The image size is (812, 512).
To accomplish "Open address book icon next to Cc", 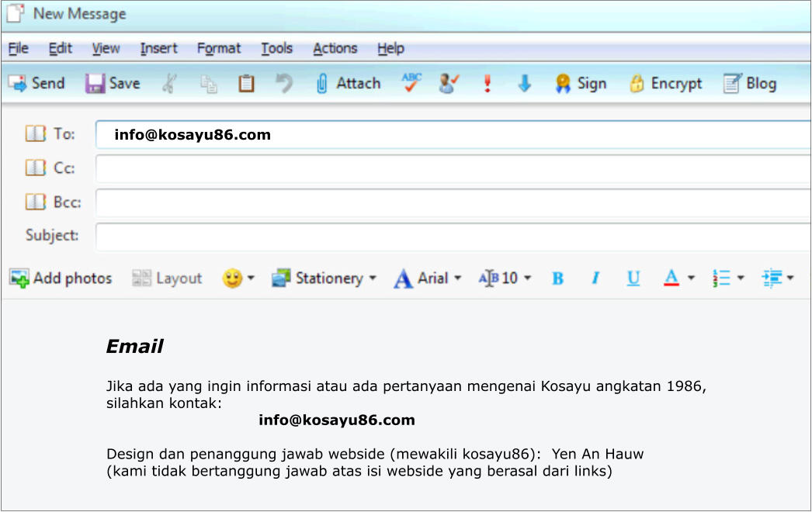I will point(36,168).
